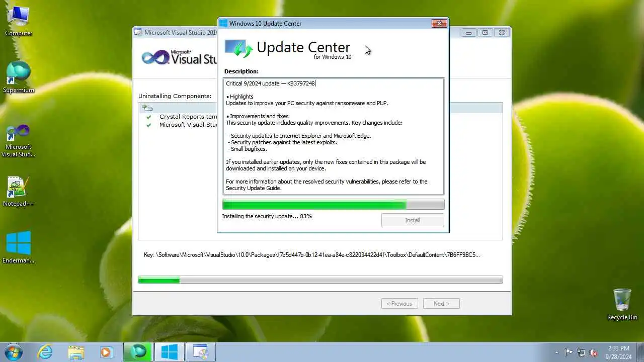The width and height of the screenshot is (644, 362).
Task: Open the Windows Start menu orb
Action: tap(13, 352)
